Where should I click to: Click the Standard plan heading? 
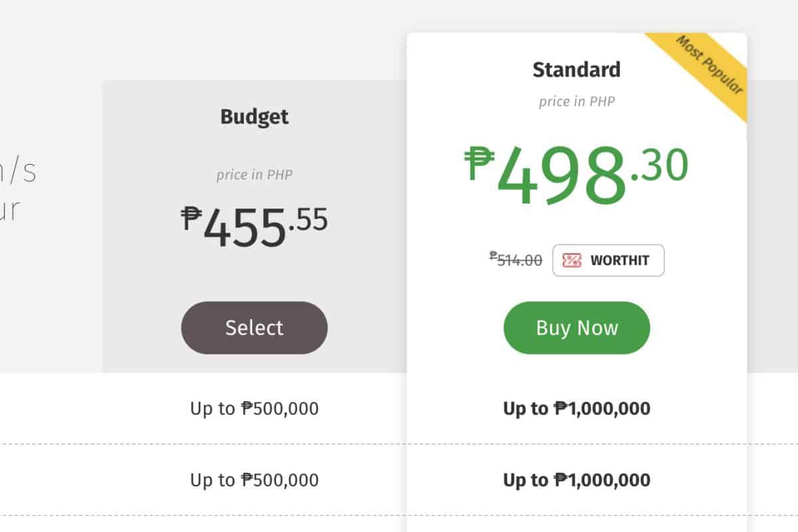577,70
